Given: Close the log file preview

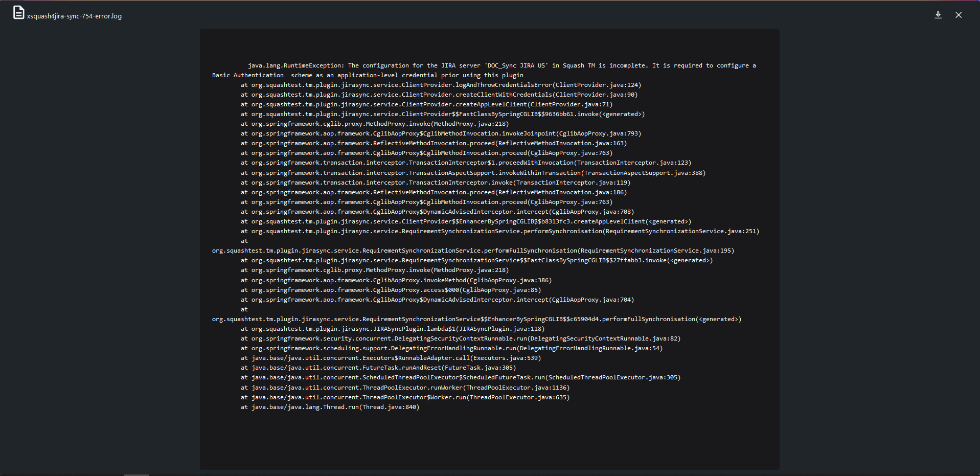Looking at the screenshot, I should [959, 15].
